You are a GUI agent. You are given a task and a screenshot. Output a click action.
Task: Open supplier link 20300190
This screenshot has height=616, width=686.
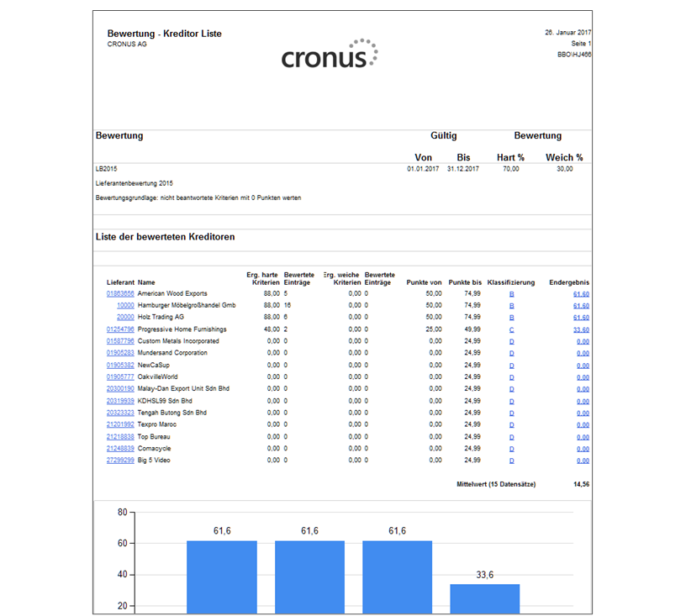(x=120, y=389)
